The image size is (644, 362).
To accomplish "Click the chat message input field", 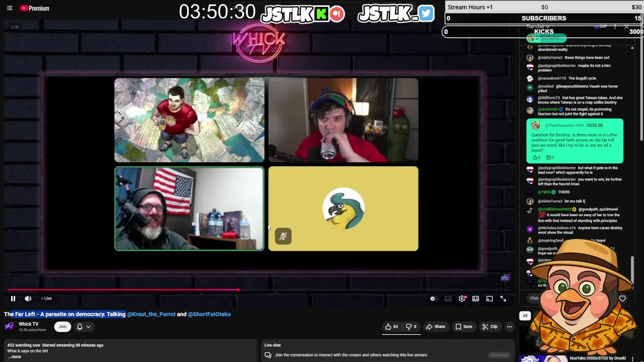I will click(534, 298).
